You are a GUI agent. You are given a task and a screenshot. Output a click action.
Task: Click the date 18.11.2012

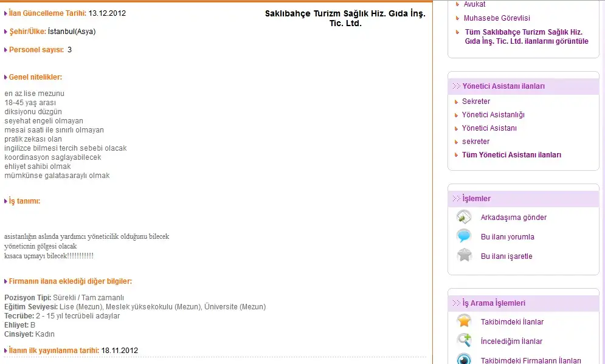[120, 351]
